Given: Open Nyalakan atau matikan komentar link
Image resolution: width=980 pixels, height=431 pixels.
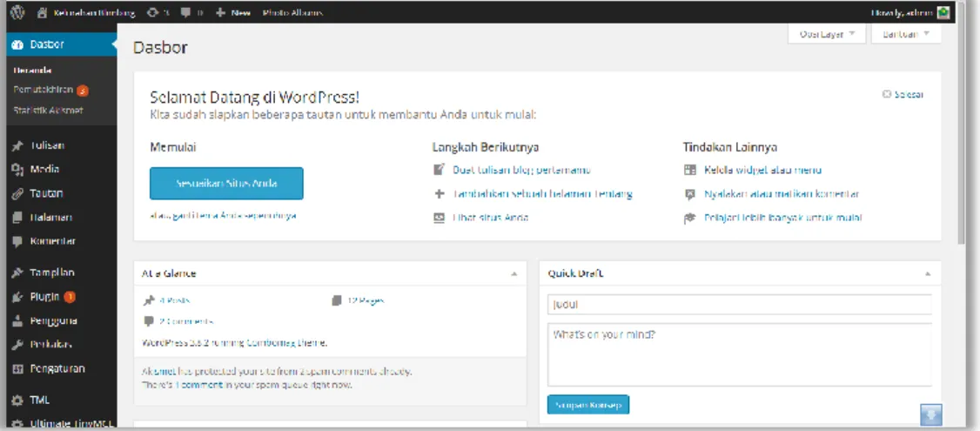Looking at the screenshot, I should click(782, 194).
